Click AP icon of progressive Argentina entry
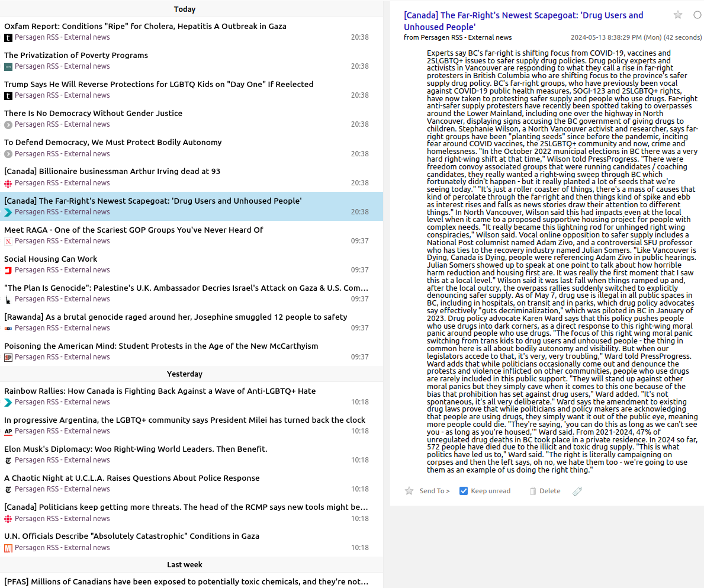This screenshot has height=588, width=704. point(8,431)
